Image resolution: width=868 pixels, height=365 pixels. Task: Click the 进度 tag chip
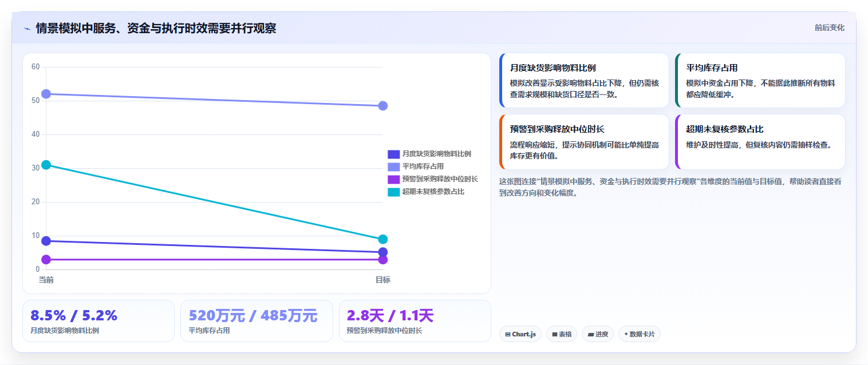click(598, 334)
